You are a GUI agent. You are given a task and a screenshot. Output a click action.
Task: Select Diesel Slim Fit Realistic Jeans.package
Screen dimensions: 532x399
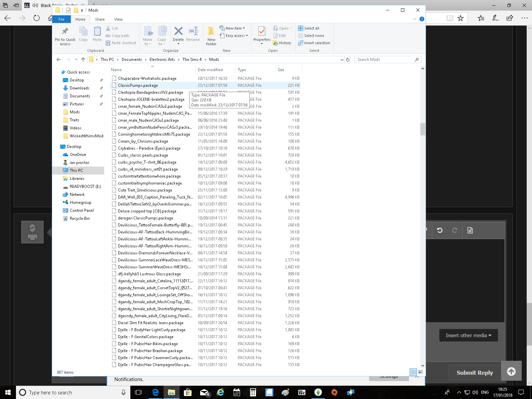click(x=205, y=323)
